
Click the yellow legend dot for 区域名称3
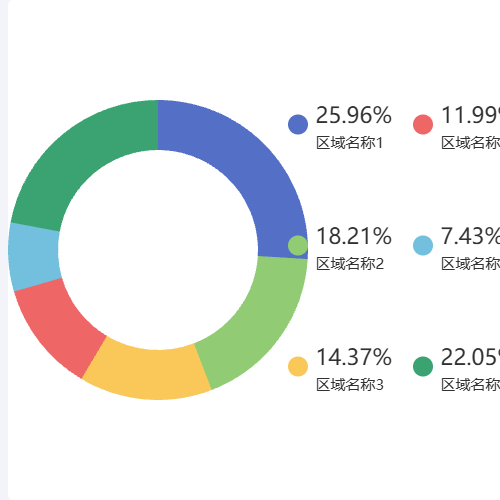pos(298,366)
